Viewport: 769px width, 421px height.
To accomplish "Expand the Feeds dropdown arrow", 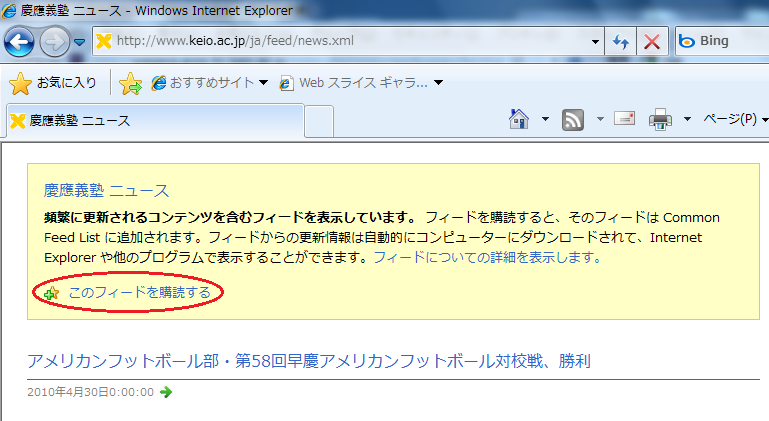I will [x=600, y=119].
